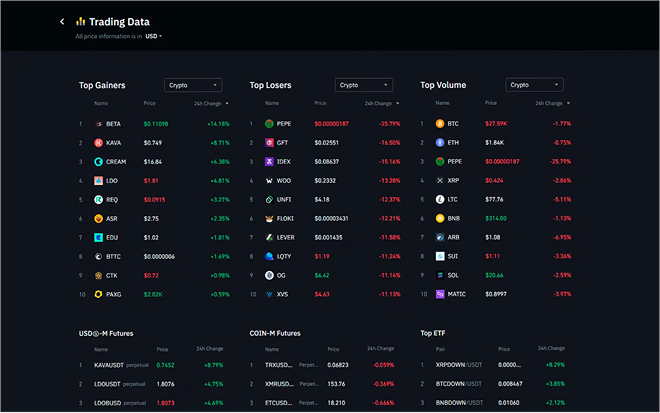Click the CTK coin icon
The height and width of the screenshot is (413, 660).
pos(98,275)
